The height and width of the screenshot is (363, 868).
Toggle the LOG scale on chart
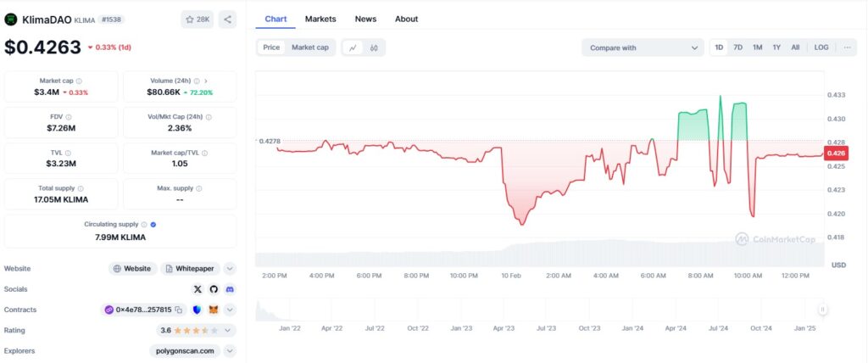click(821, 47)
